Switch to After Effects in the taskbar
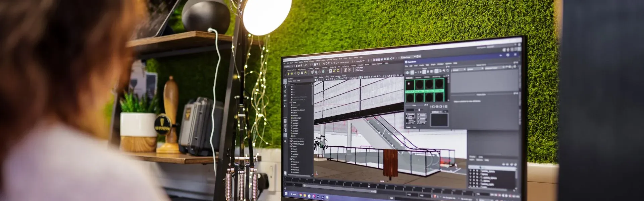This screenshot has width=644, height=201. coord(318,197)
